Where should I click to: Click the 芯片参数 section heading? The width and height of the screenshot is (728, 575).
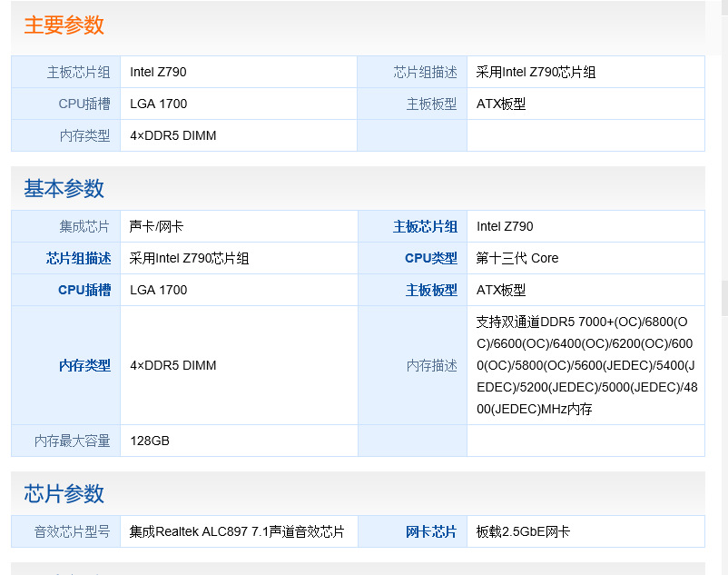pyautogui.click(x=64, y=494)
